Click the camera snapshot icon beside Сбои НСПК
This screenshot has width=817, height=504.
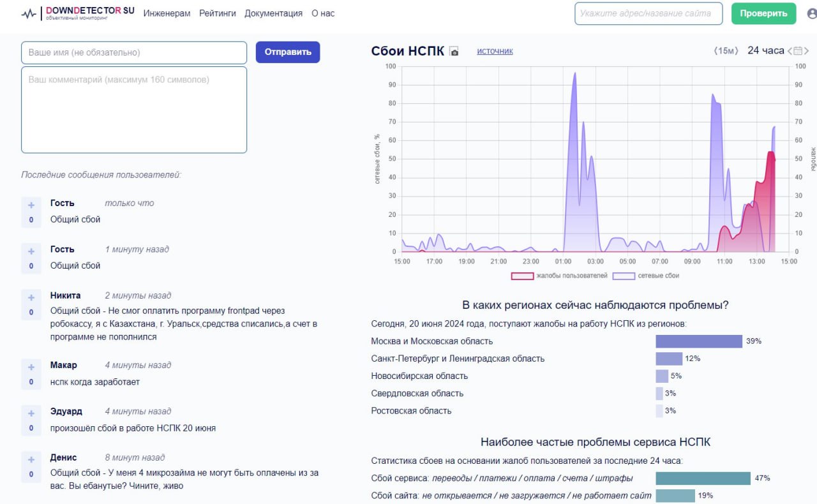pos(454,52)
